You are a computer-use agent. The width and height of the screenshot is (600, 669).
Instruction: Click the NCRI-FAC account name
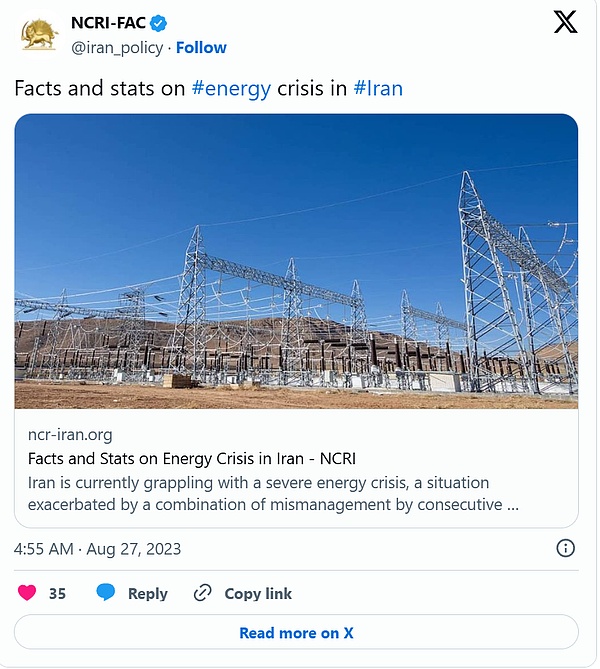pyautogui.click(x=106, y=23)
